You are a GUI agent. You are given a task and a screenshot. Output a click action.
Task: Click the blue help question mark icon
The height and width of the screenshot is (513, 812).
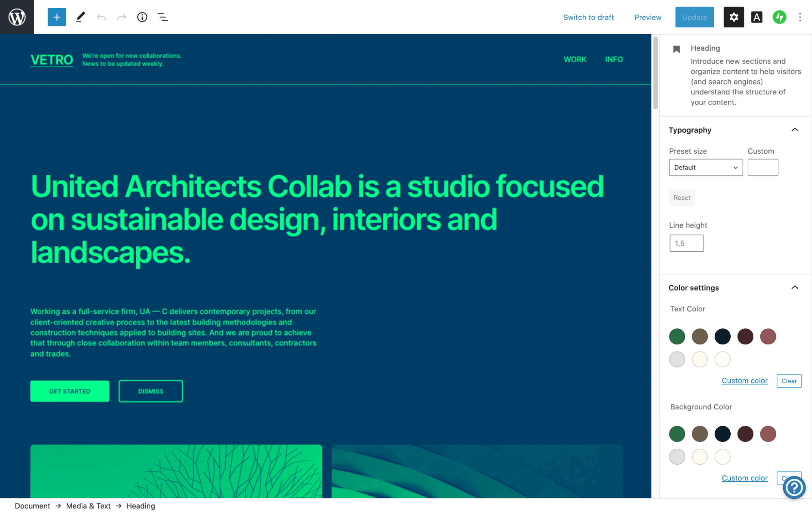(x=794, y=487)
